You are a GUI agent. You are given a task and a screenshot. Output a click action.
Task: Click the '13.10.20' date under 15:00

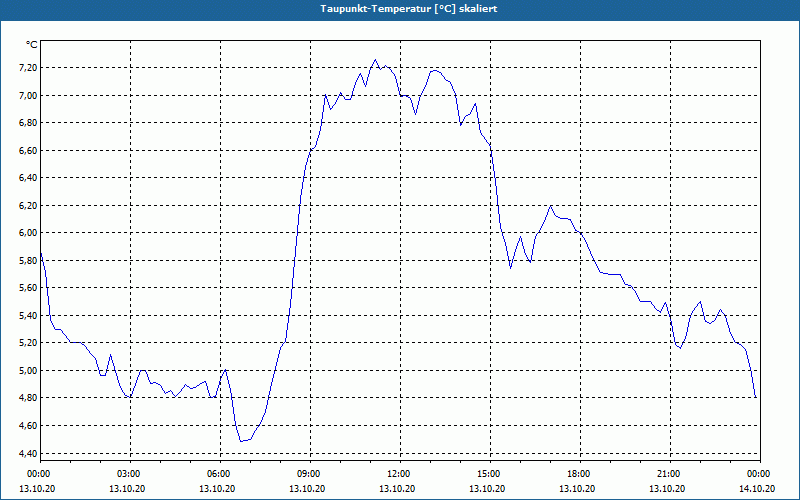[487, 488]
